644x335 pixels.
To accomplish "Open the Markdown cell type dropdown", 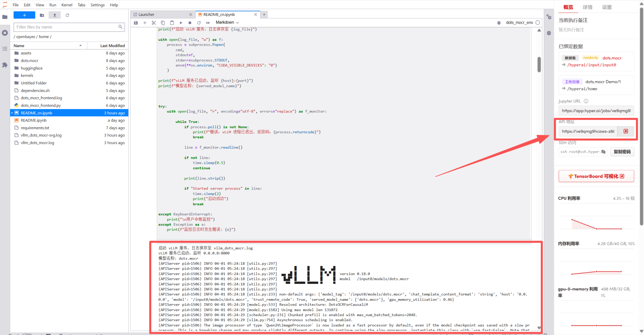I will point(227,22).
